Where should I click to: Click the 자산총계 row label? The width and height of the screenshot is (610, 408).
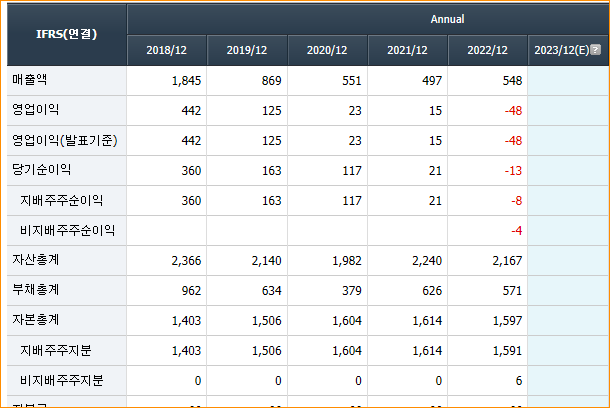[36, 260]
